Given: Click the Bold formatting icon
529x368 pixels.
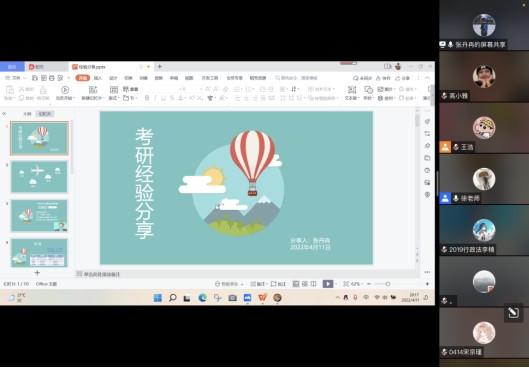Looking at the screenshot, I should (147, 98).
